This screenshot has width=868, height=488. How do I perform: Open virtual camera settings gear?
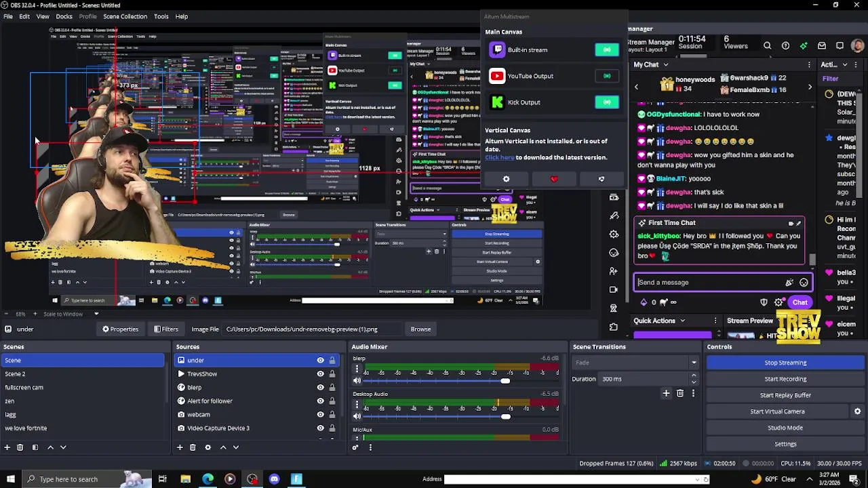click(857, 411)
